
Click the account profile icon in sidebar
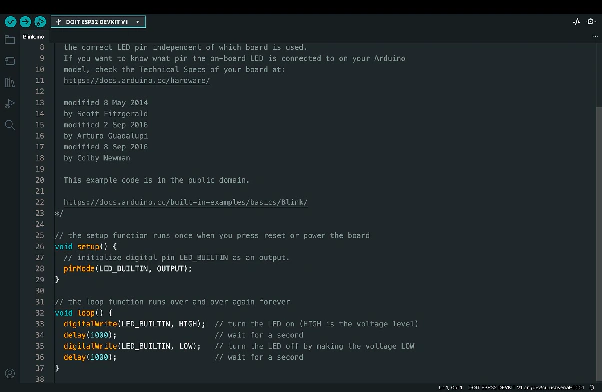pyautogui.click(x=10, y=374)
